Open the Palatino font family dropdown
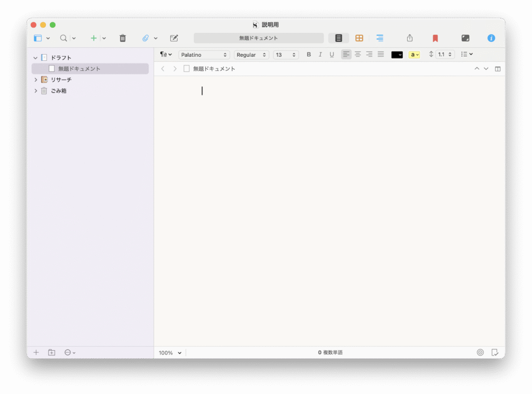The width and height of the screenshot is (532, 394). click(204, 55)
